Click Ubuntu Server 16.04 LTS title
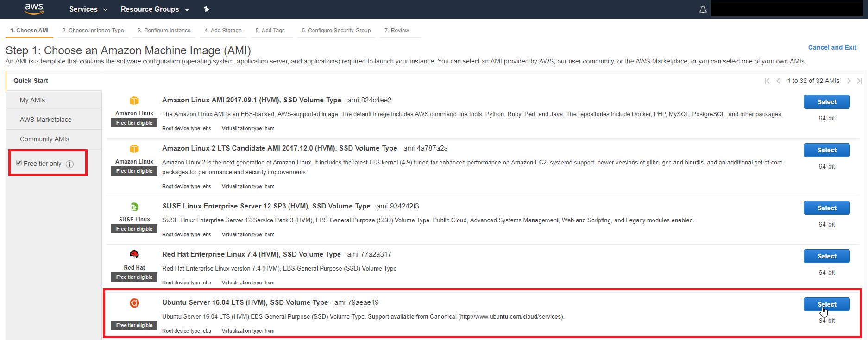This screenshot has width=868, height=340. coord(245,302)
